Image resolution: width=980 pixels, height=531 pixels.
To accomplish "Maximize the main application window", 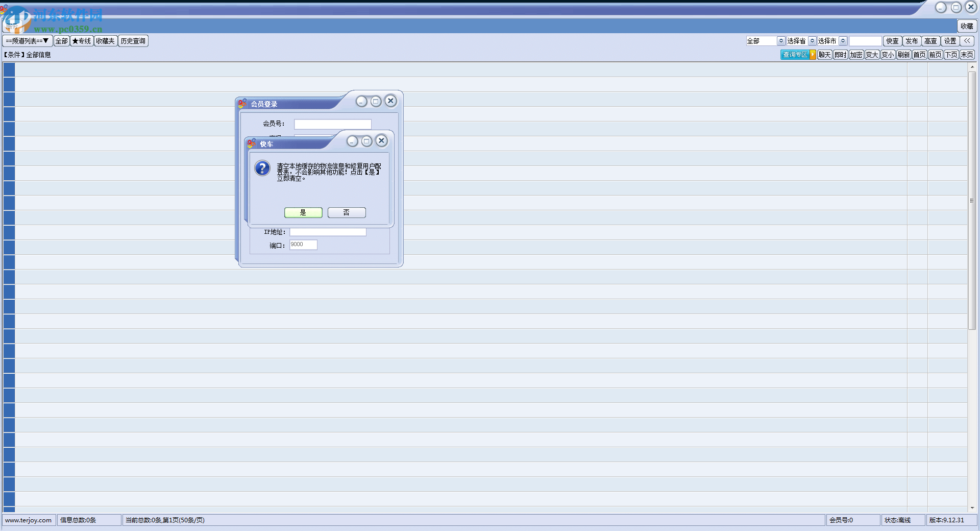I will [x=956, y=7].
